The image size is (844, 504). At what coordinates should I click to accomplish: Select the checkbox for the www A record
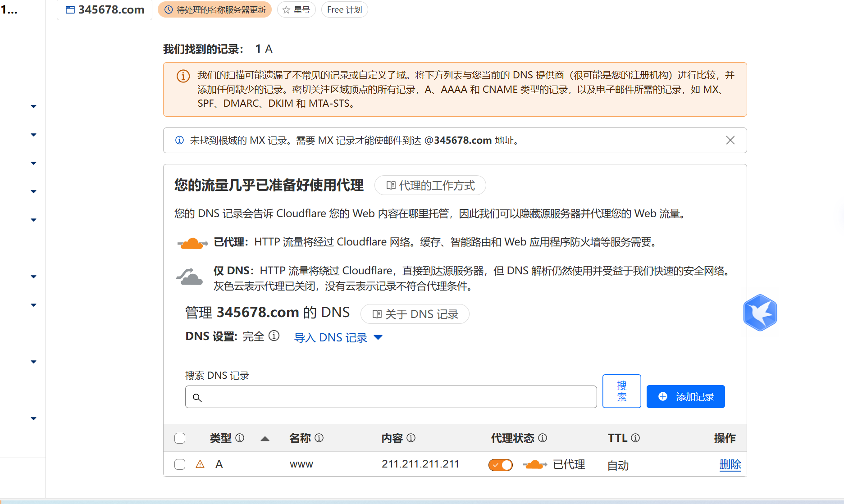(180, 464)
